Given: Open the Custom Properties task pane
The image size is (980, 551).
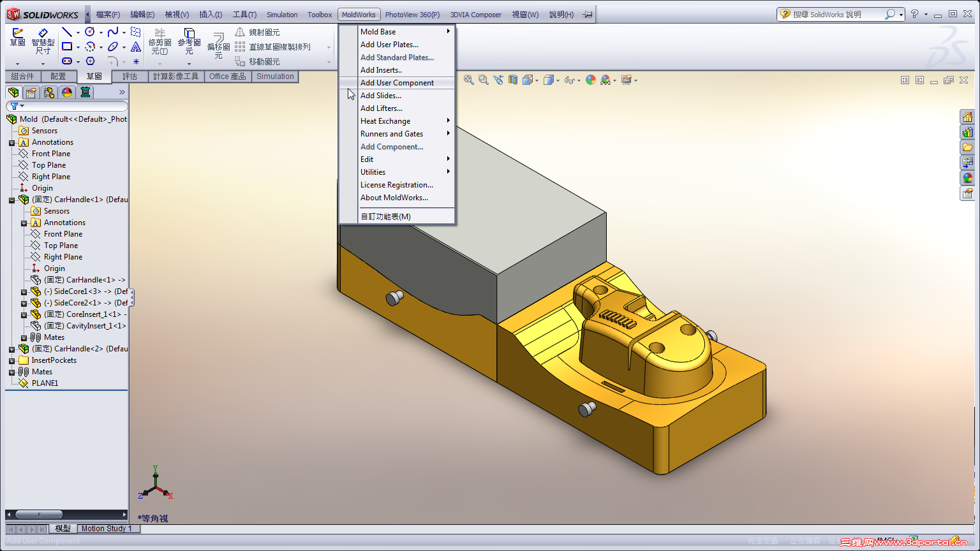Looking at the screenshot, I should click(968, 193).
